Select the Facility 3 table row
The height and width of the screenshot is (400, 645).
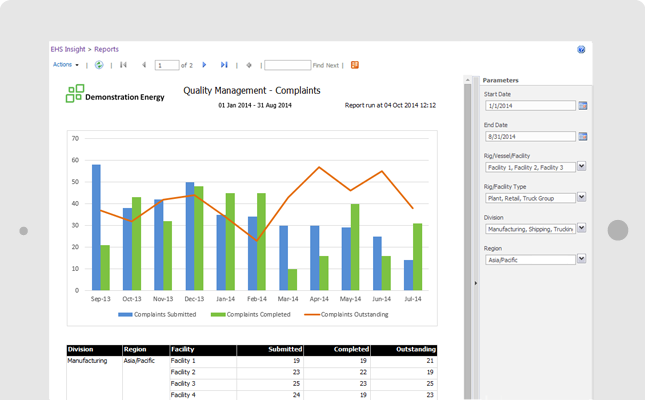(303, 384)
